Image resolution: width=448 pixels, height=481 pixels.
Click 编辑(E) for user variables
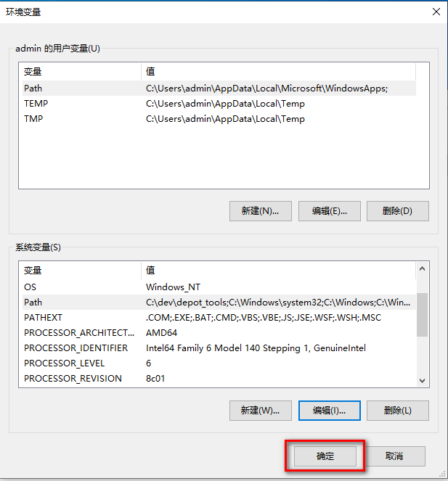coord(330,211)
